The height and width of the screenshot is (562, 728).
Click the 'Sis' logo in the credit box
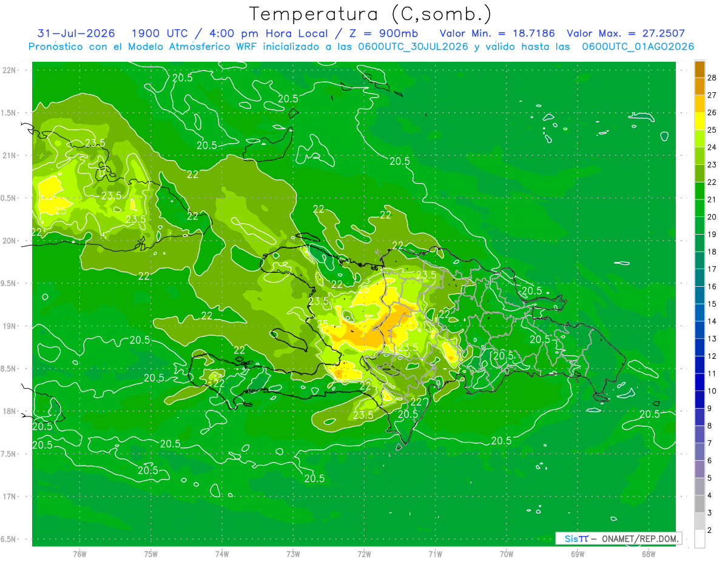(570, 538)
